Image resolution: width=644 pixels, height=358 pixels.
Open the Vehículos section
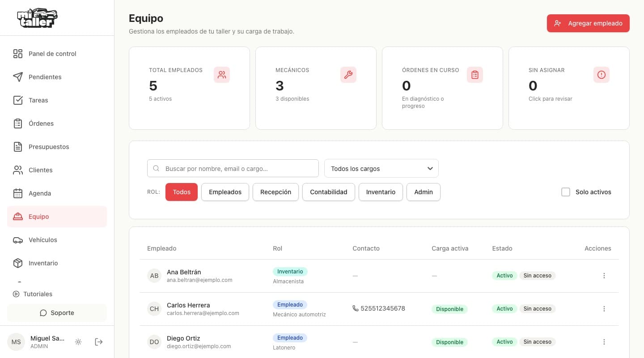coord(57,240)
